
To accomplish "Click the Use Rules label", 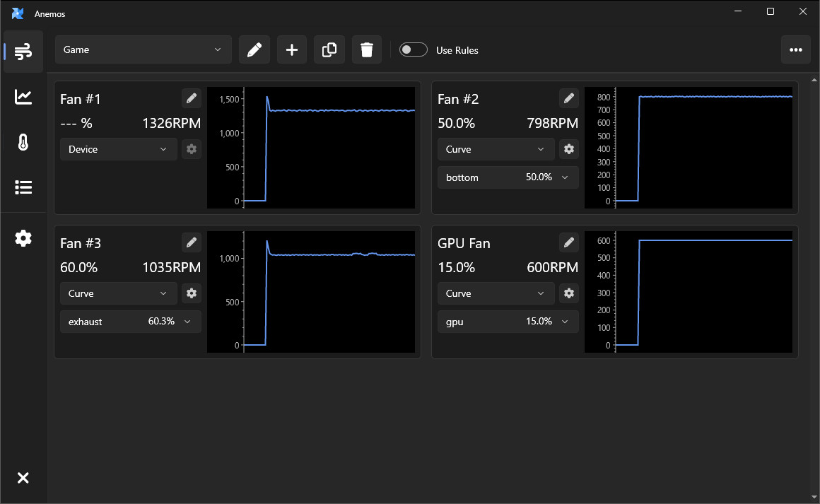I will 457,50.
